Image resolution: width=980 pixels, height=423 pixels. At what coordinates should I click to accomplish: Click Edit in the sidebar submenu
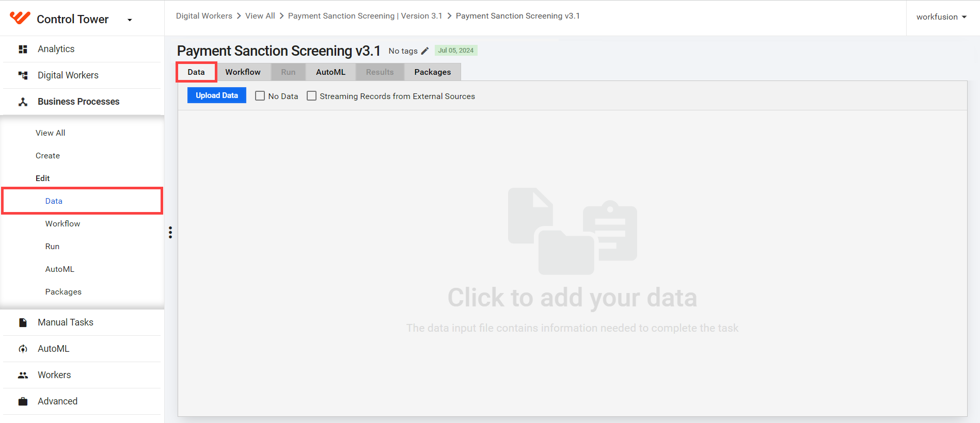point(43,178)
